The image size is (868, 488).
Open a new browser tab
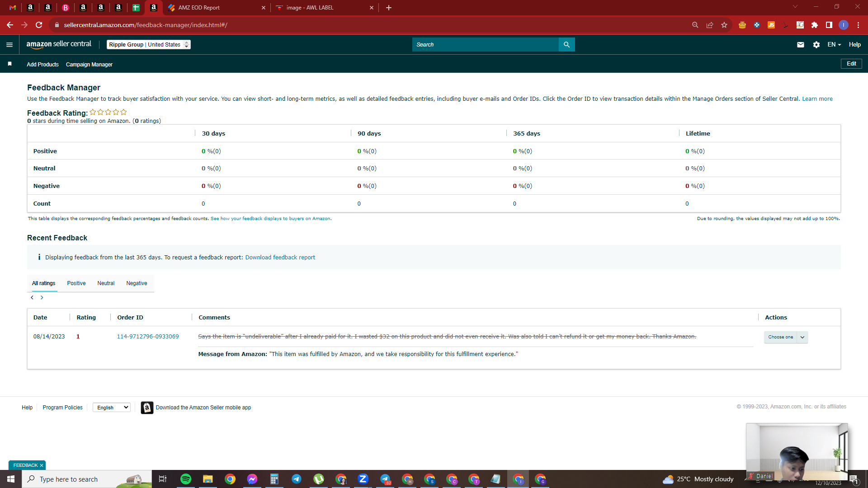pyautogui.click(x=389, y=8)
